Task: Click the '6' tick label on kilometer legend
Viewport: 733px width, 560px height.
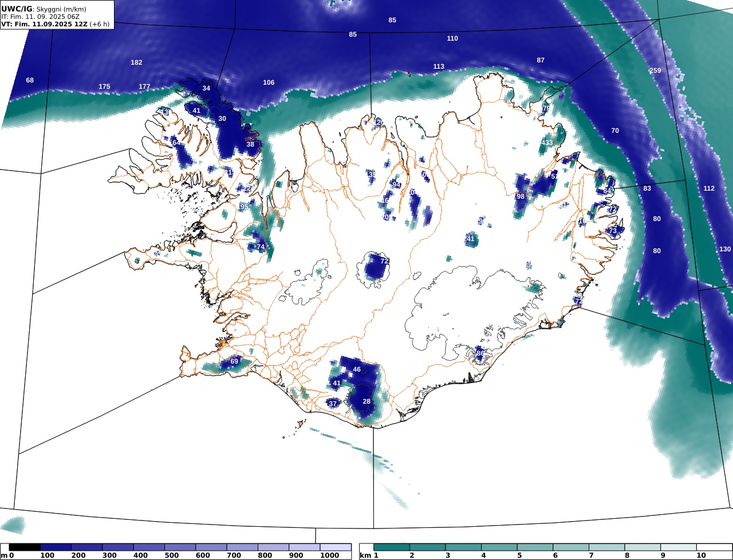Action: [x=555, y=555]
